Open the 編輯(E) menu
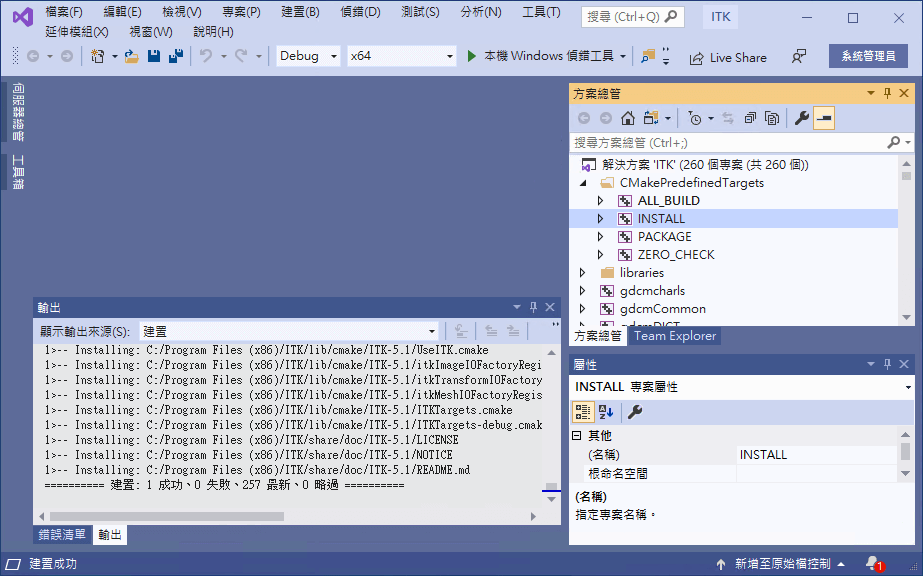923x576 pixels. (122, 12)
